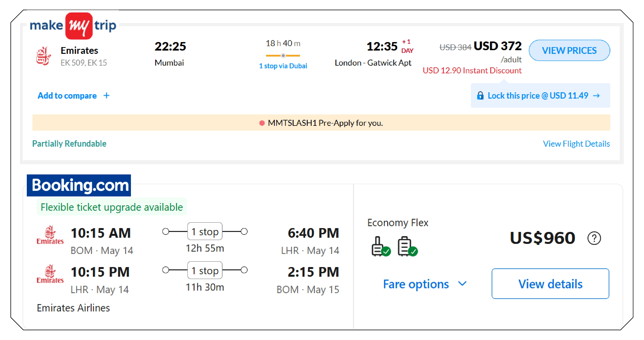
Task: Expand the 1 stop details for the 12h 55m leg
Action: tap(205, 231)
